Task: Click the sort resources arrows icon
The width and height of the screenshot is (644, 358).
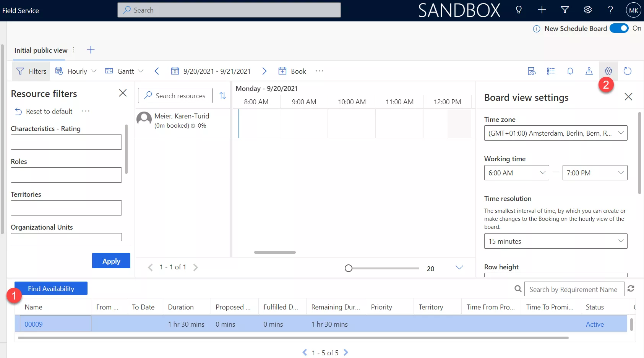Action: pos(222,96)
